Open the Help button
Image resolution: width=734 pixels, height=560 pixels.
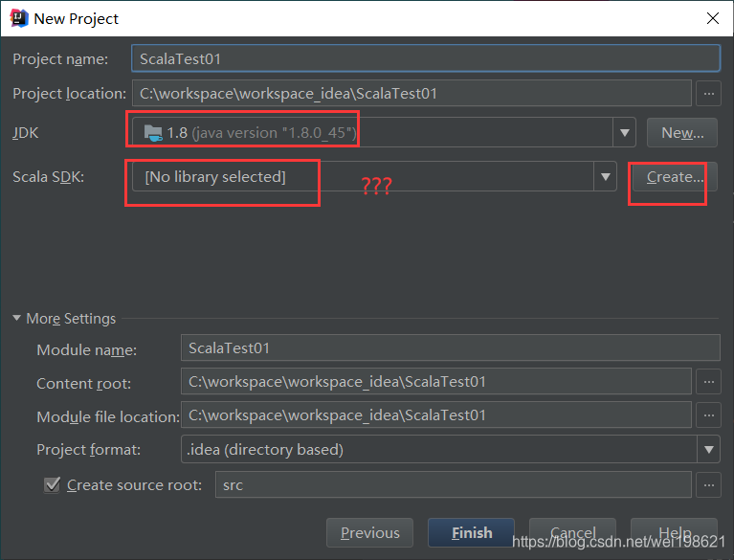(674, 532)
